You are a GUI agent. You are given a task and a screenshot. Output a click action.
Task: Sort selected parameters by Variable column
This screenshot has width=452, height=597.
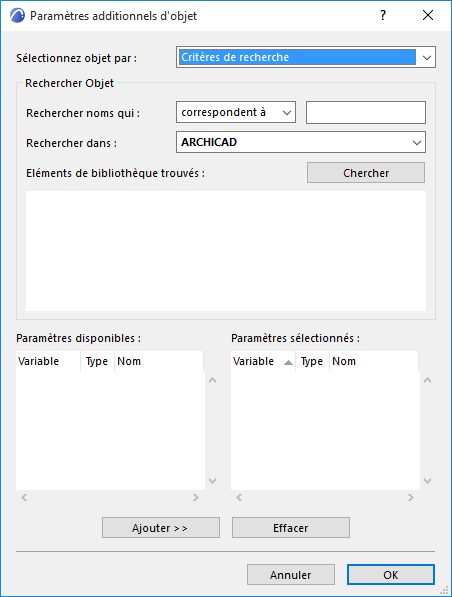[x=263, y=361]
